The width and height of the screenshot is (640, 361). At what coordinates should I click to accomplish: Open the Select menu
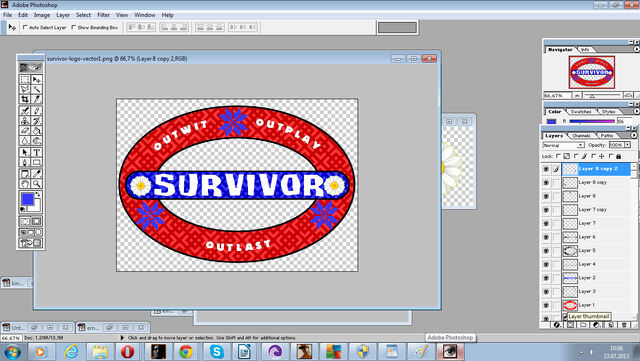(83, 15)
